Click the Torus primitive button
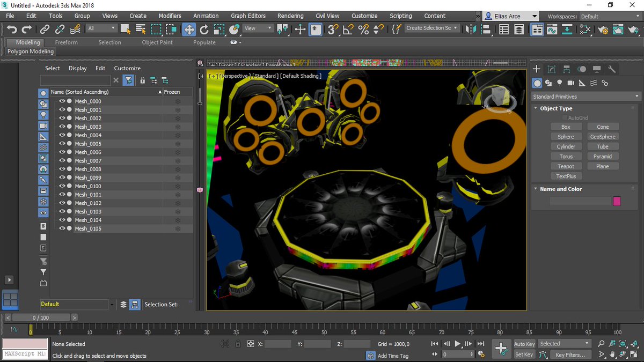The image size is (644, 362). click(566, 157)
